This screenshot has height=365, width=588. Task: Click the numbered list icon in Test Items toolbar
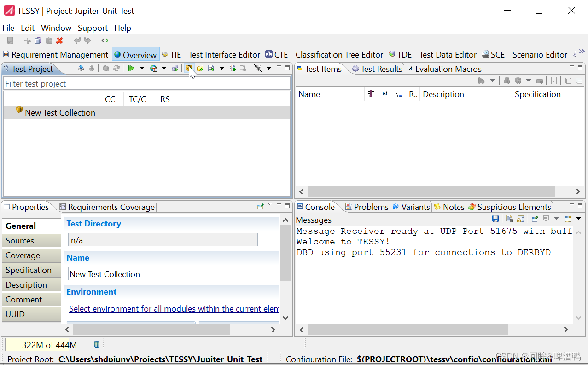[554, 81]
